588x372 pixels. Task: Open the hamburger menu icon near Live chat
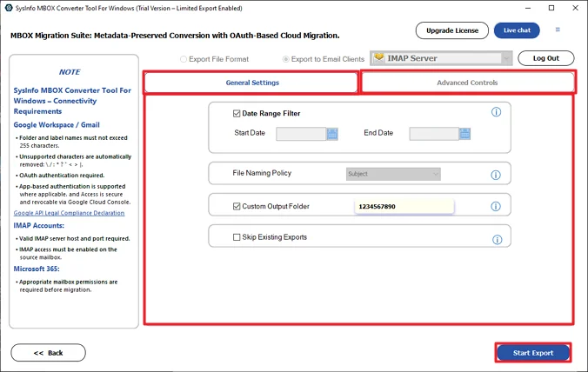coord(558,30)
